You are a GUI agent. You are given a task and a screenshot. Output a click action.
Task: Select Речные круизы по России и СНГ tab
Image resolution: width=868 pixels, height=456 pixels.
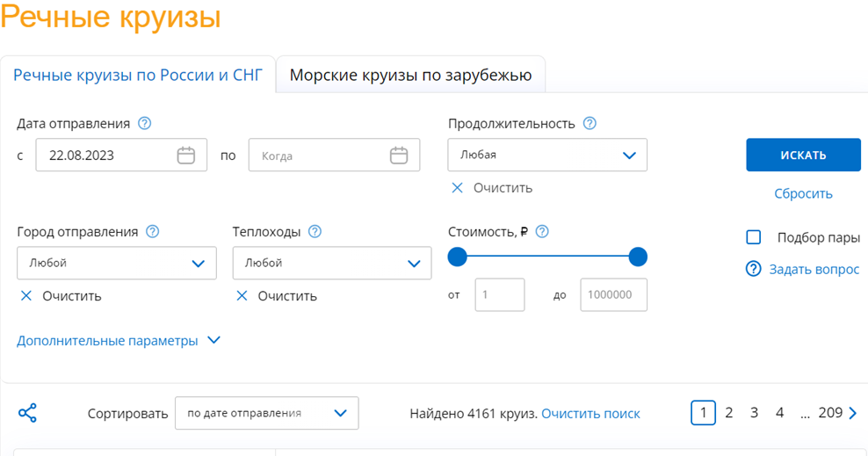click(138, 75)
